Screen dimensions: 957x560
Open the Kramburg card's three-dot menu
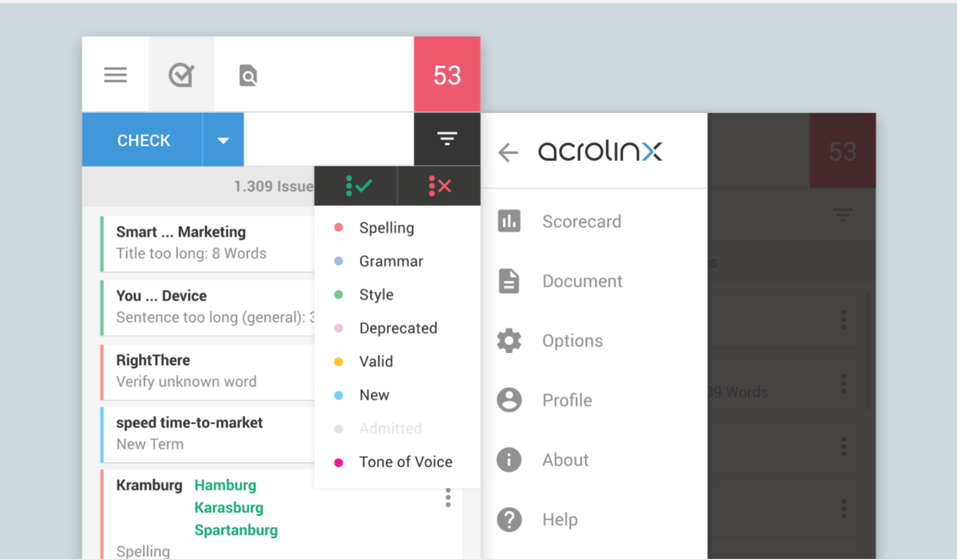[x=448, y=497]
